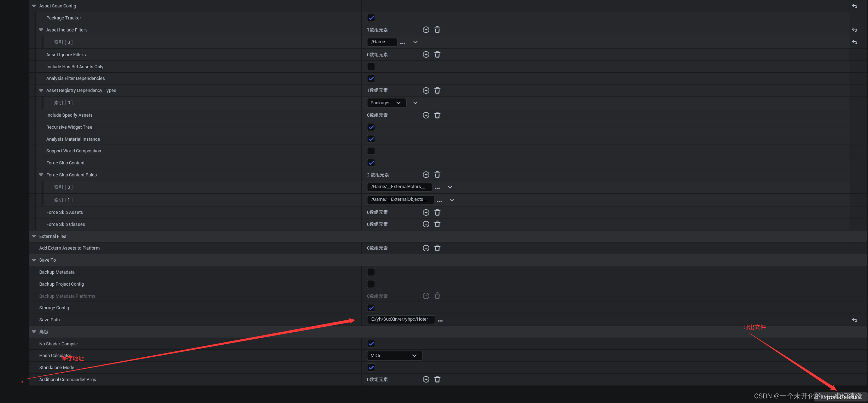Screen dimensions: 868x403
Task: Reset Save Path to default value
Action: click(855, 320)
